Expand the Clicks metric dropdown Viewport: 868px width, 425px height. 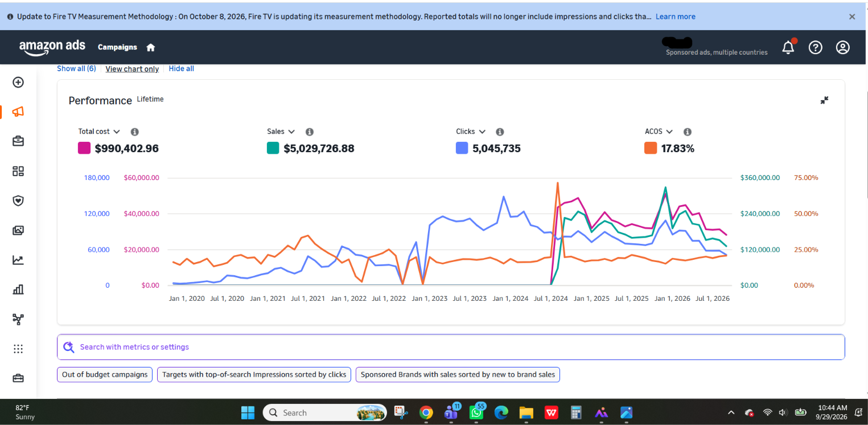[471, 132]
